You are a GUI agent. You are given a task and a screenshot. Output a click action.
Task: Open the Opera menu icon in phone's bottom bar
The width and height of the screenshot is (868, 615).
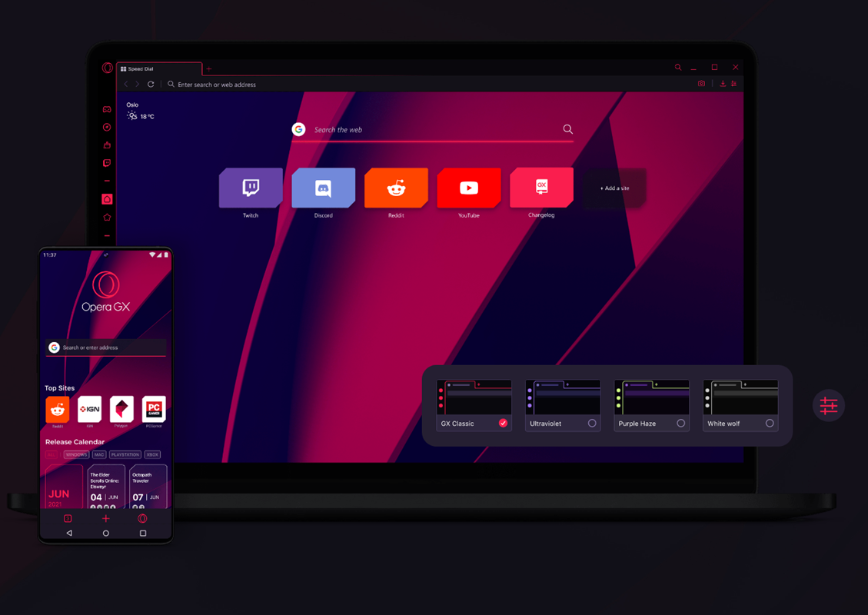pyautogui.click(x=142, y=519)
